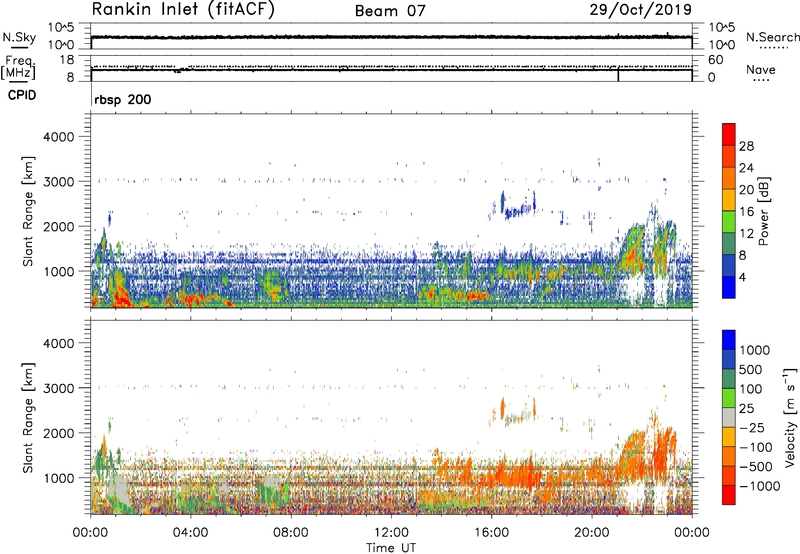Image resolution: width=800 pixels, height=554 pixels.
Task: Click the "3000" tick of the power panel
Action: point(58,182)
